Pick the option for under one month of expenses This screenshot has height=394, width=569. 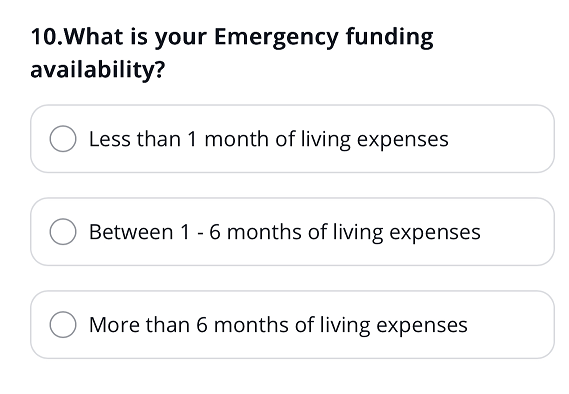292,139
